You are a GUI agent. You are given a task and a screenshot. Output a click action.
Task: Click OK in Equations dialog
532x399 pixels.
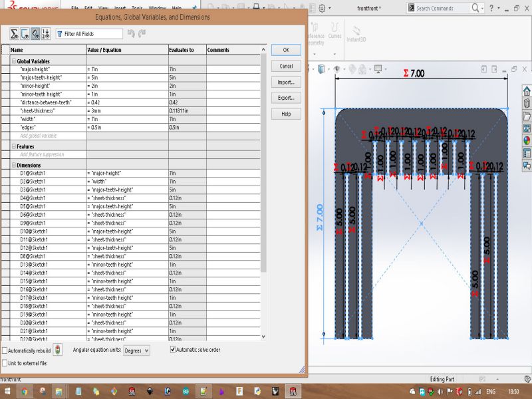click(x=286, y=50)
